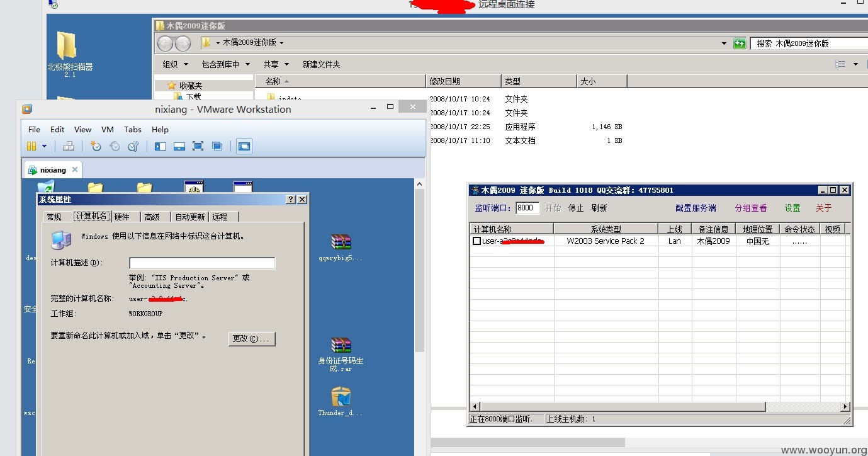The image size is (868, 456).
Task: Click 开始 in 木偶2009 window
Action: click(553, 208)
